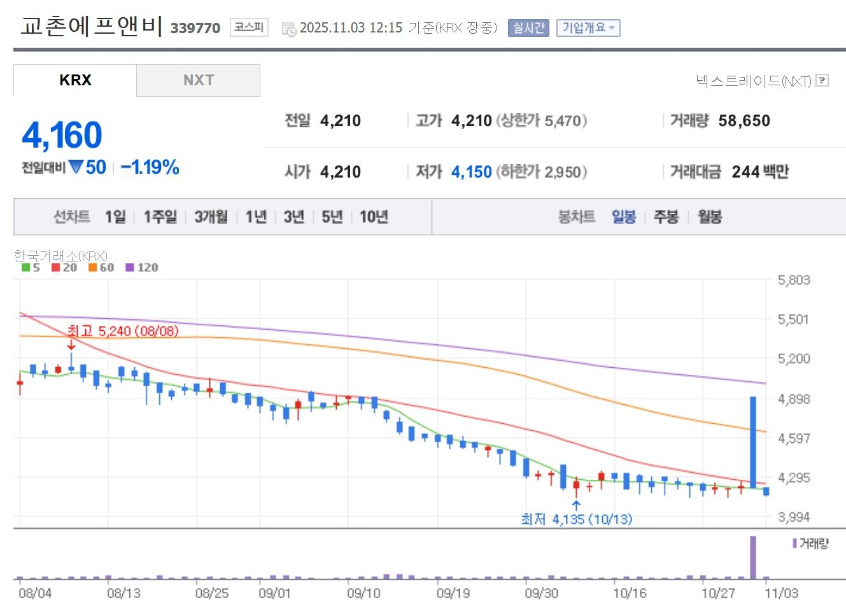
Task: Click the 넥스트레이드(NXT) link
Action: pos(753,80)
